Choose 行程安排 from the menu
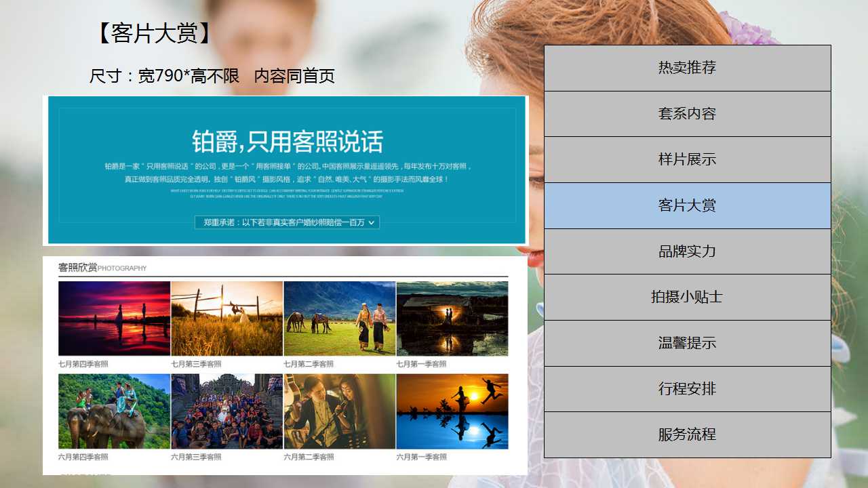 point(687,389)
